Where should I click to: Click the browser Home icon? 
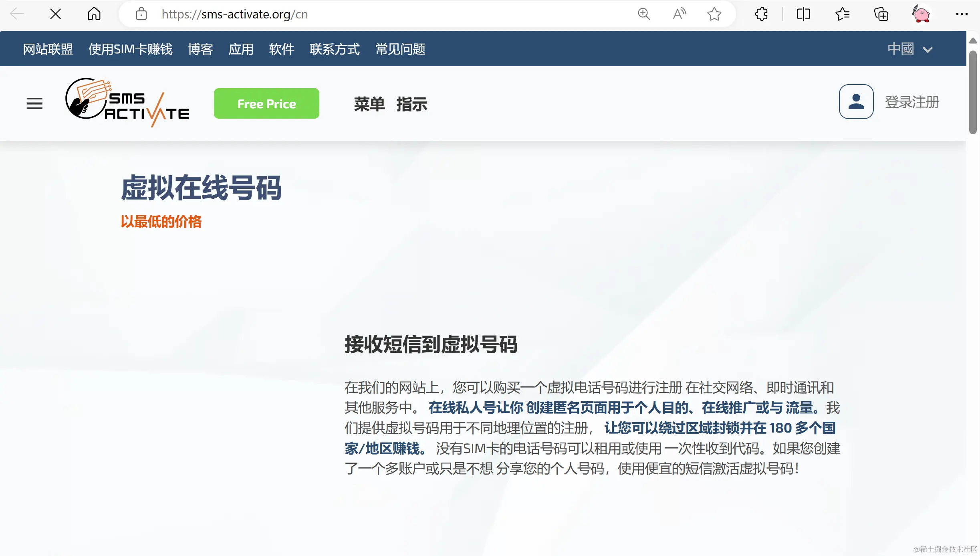tap(94, 14)
